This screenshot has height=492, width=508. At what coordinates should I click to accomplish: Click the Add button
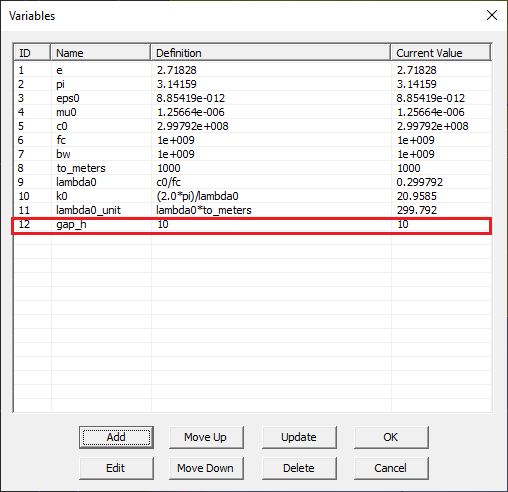[x=116, y=437]
